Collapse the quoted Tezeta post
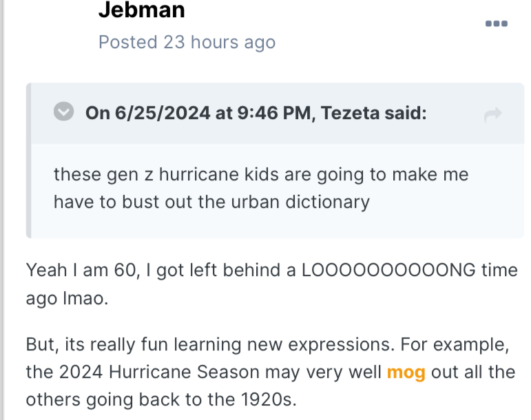This screenshot has height=420, width=531. (64, 112)
